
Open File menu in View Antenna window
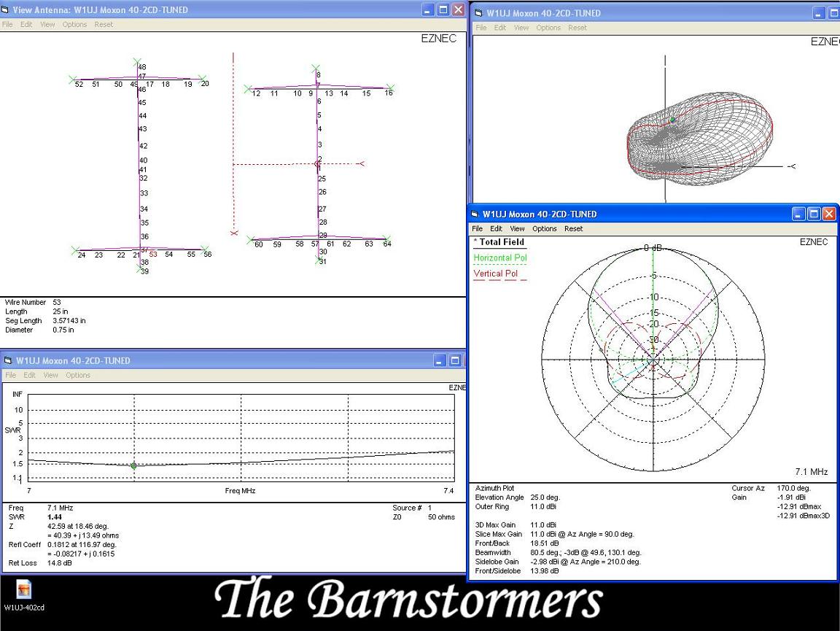(7, 25)
